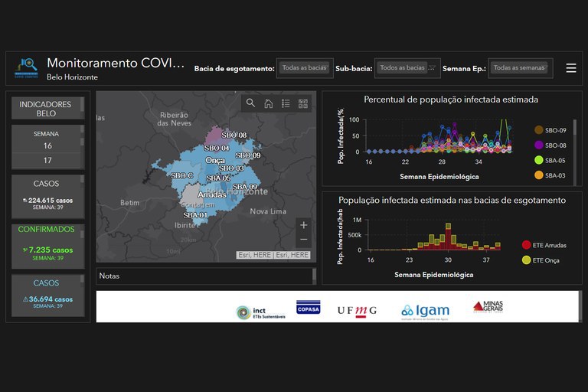Image resolution: width=588 pixels, height=392 pixels.
Task: Open the Bacia de esgotamento dropdown
Action: pos(305,68)
